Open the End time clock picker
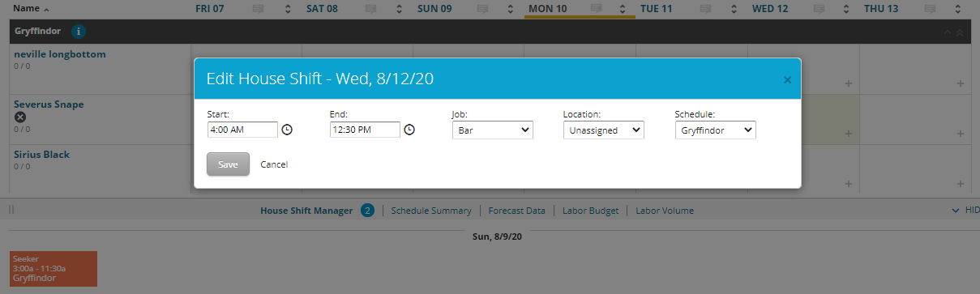The width and height of the screenshot is (980, 294). tap(409, 130)
